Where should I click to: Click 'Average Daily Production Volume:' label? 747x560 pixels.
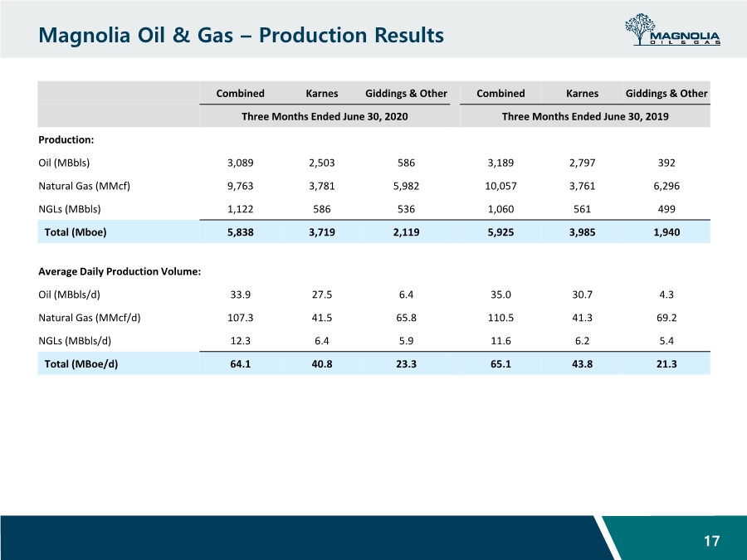coord(120,271)
